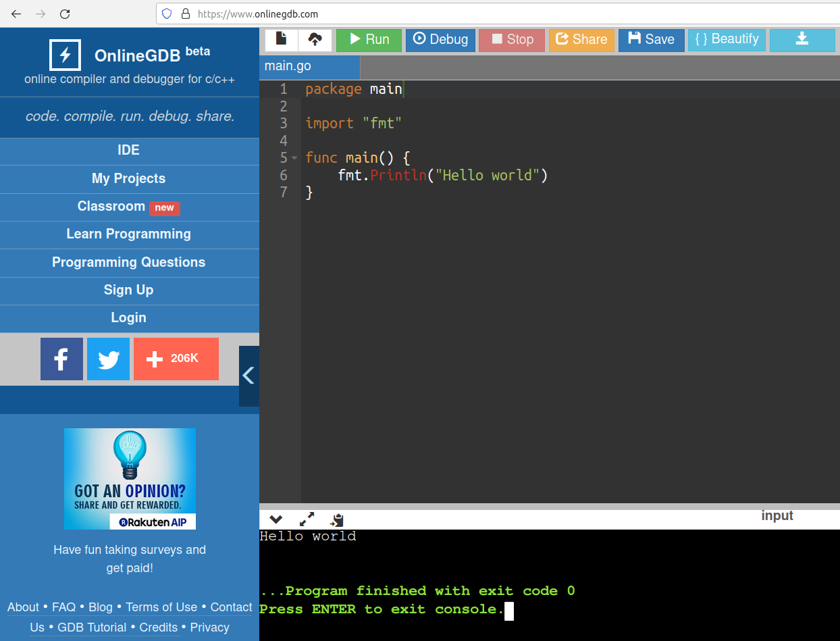
Task: Fold the func main block at line 5
Action: click(294, 158)
